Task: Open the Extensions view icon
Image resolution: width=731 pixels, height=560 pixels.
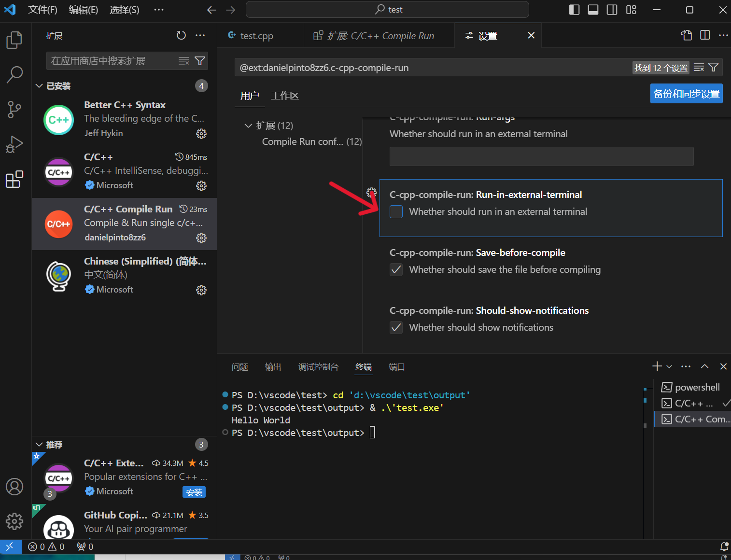Action: (x=14, y=179)
